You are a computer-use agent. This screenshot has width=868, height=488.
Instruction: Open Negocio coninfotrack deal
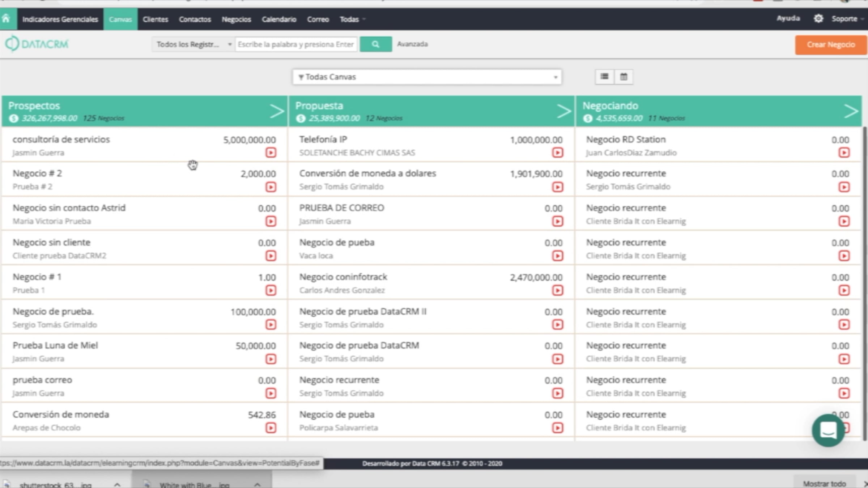(343, 277)
